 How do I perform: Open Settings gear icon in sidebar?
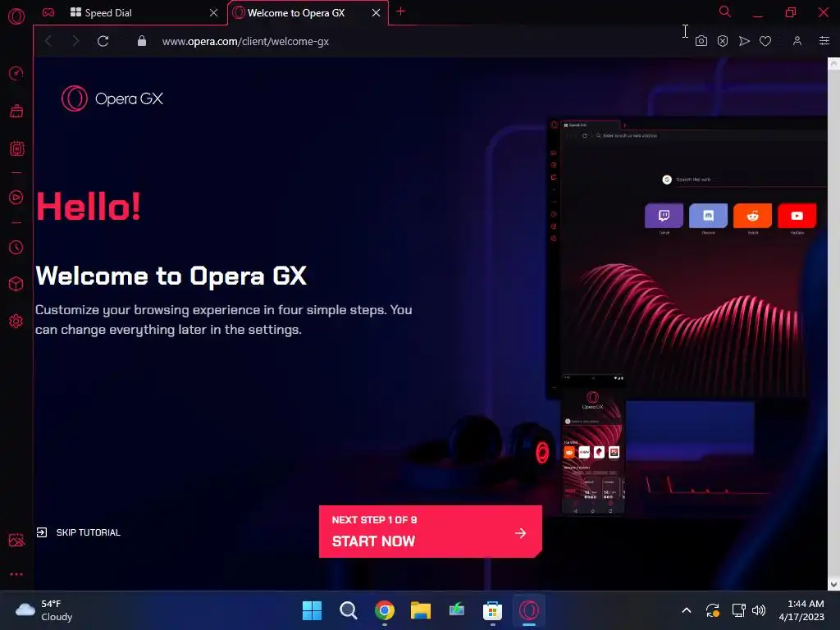(x=16, y=321)
